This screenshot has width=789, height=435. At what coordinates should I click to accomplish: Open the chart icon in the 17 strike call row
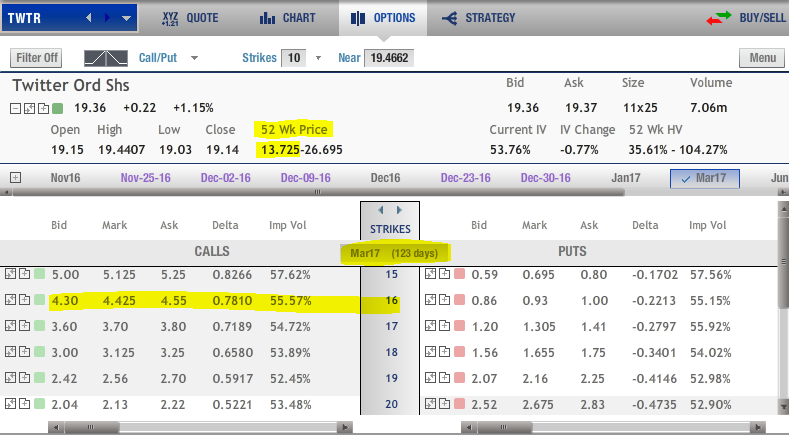coord(11,325)
